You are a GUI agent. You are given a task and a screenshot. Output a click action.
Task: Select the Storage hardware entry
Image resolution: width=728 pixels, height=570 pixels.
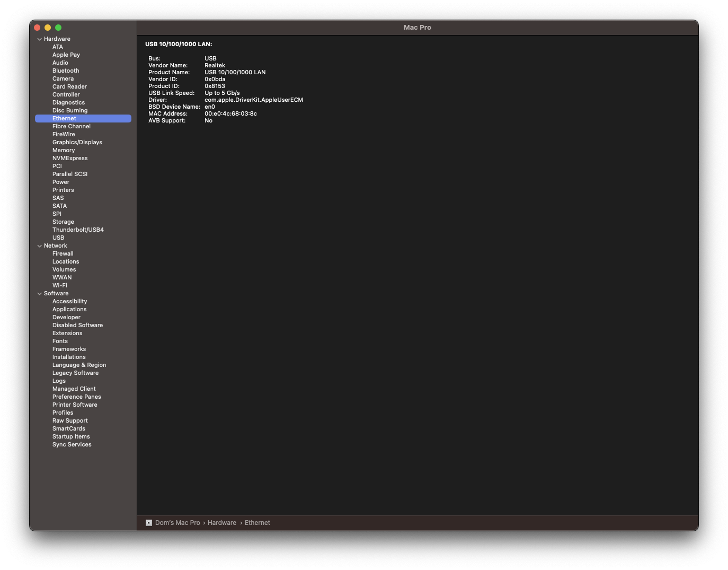click(63, 222)
